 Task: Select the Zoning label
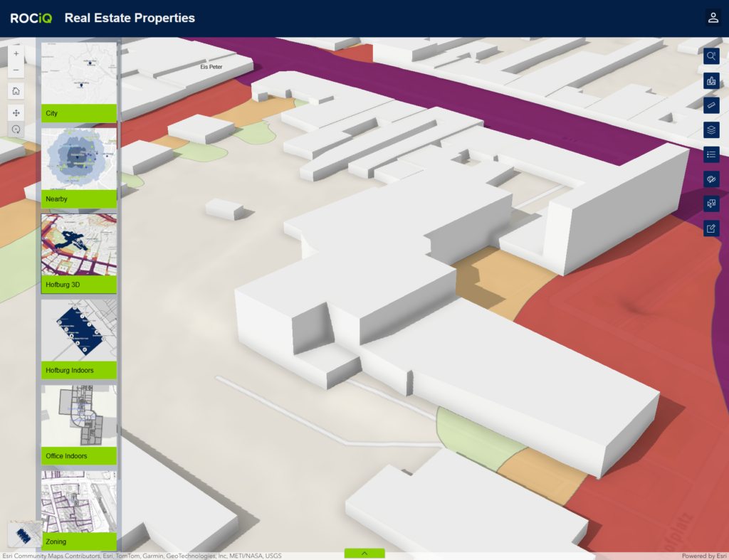pos(56,542)
